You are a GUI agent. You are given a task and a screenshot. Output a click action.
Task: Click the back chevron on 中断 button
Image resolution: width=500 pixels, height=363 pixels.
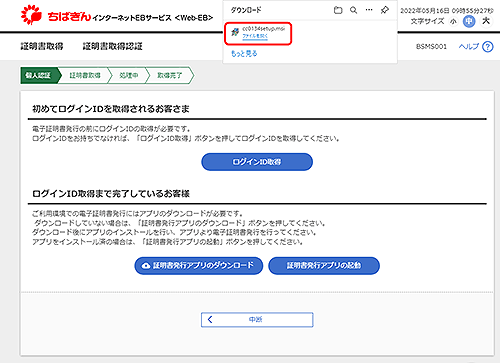coord(210,319)
